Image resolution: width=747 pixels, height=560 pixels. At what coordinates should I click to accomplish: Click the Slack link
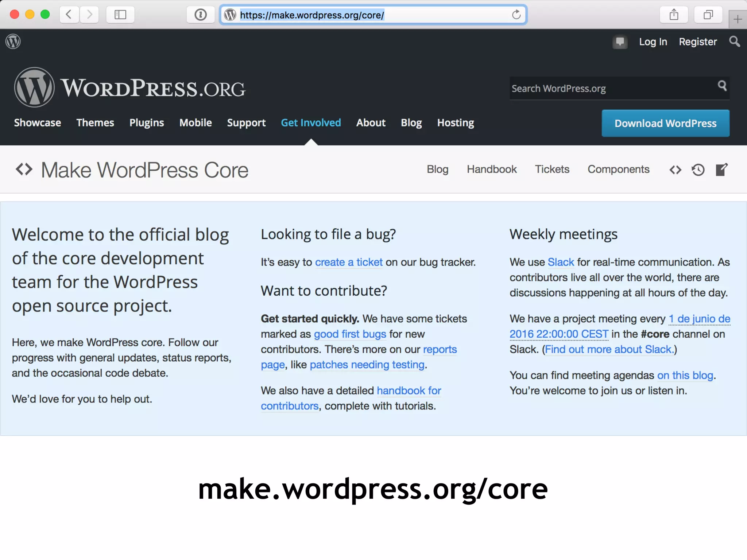click(561, 262)
